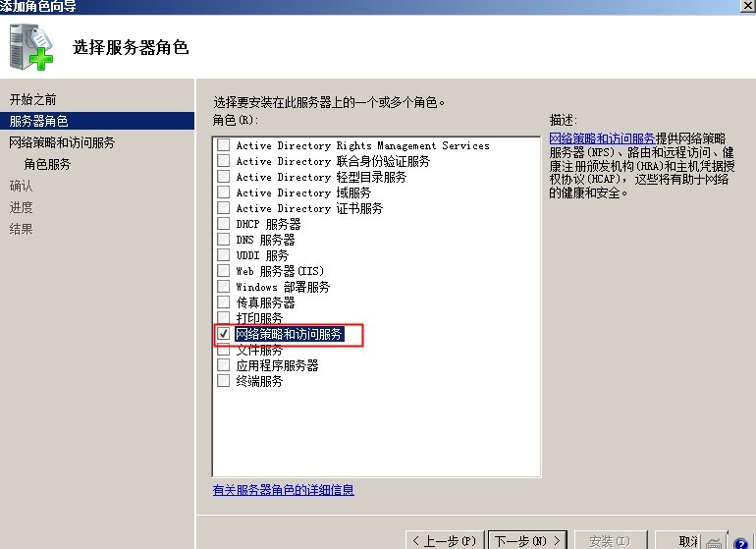Open 有关服务器角色的详细信息 link
This screenshot has height=549, width=756.
pos(284,490)
